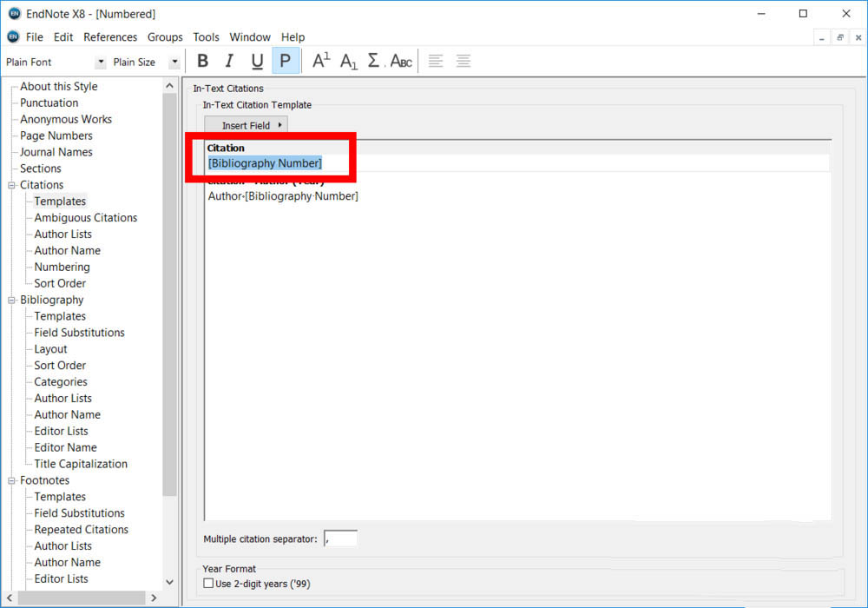
Task: Apply Subscript formatting
Action: [348, 61]
